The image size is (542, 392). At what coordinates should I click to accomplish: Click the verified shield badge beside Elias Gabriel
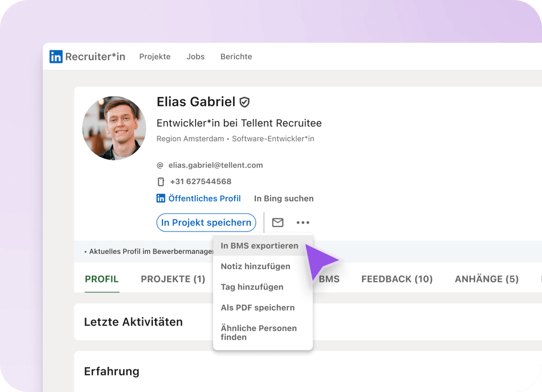[x=244, y=102]
